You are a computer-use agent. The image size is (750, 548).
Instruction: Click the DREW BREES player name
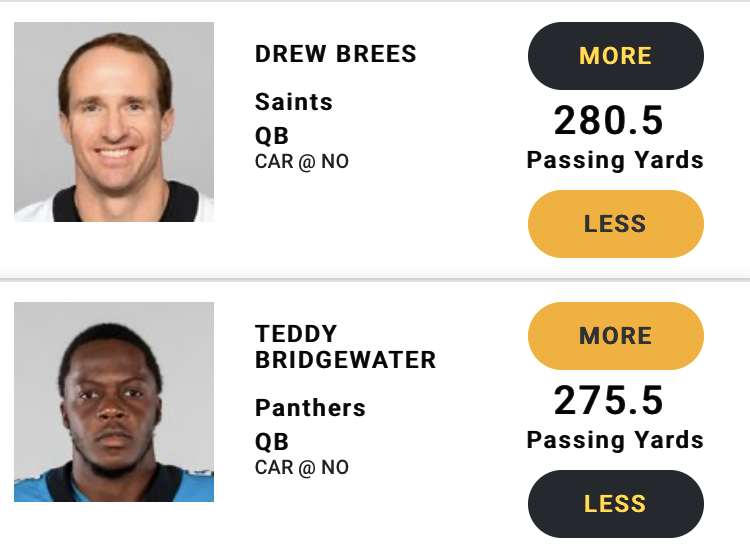click(x=335, y=54)
